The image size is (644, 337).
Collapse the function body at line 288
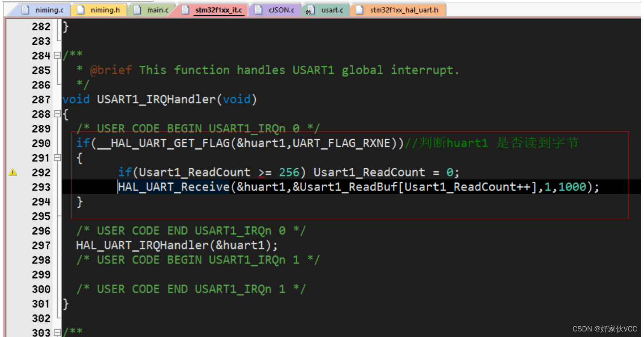click(58, 114)
